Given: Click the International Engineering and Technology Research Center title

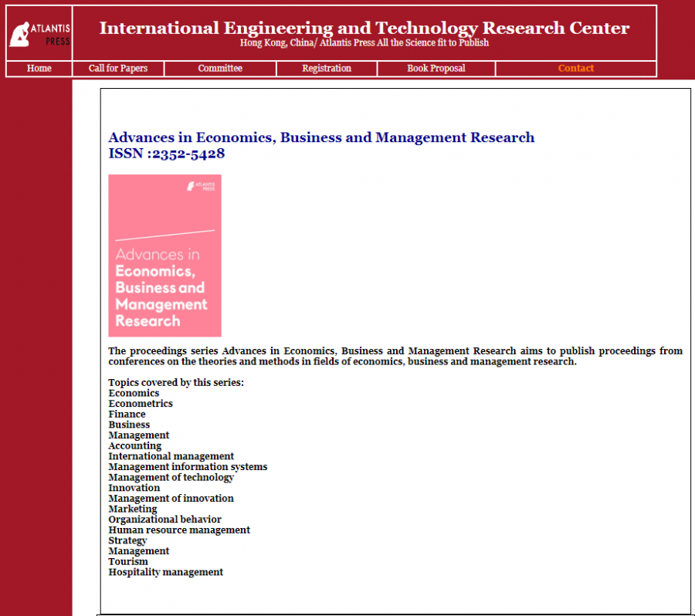Looking at the screenshot, I should pyautogui.click(x=364, y=28).
